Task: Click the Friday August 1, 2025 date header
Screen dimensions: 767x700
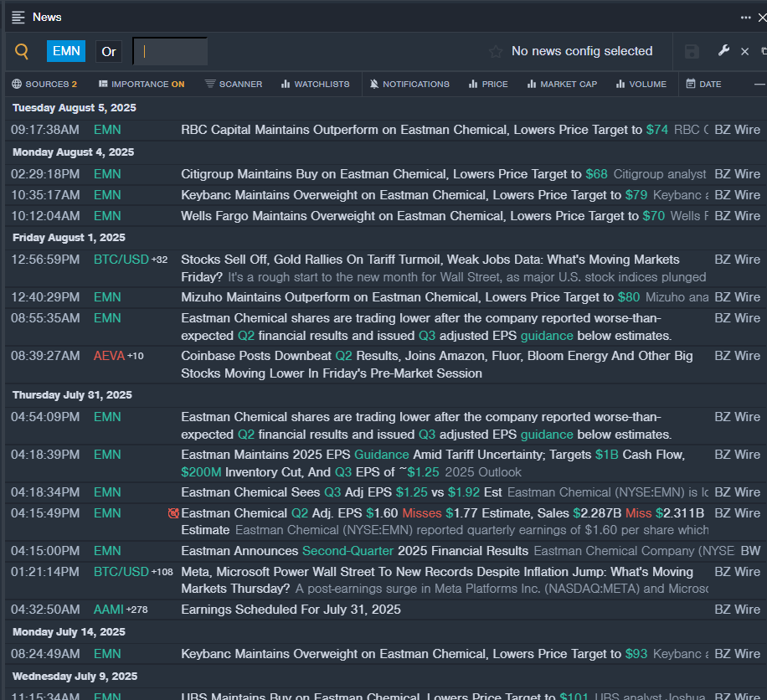Action: (x=69, y=237)
